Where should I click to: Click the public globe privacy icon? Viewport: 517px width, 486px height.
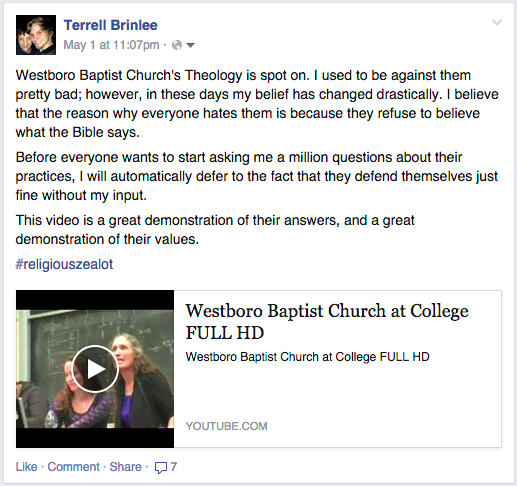coord(177,45)
